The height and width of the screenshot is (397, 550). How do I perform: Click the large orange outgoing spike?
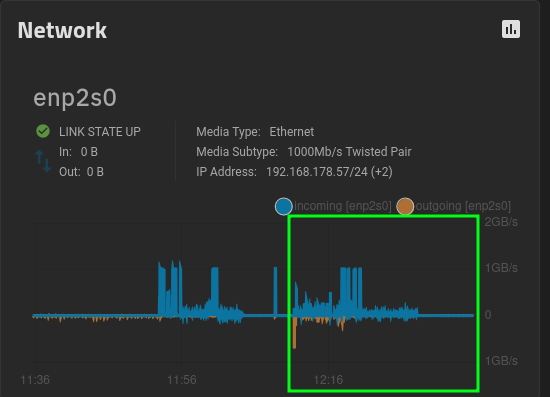294,332
